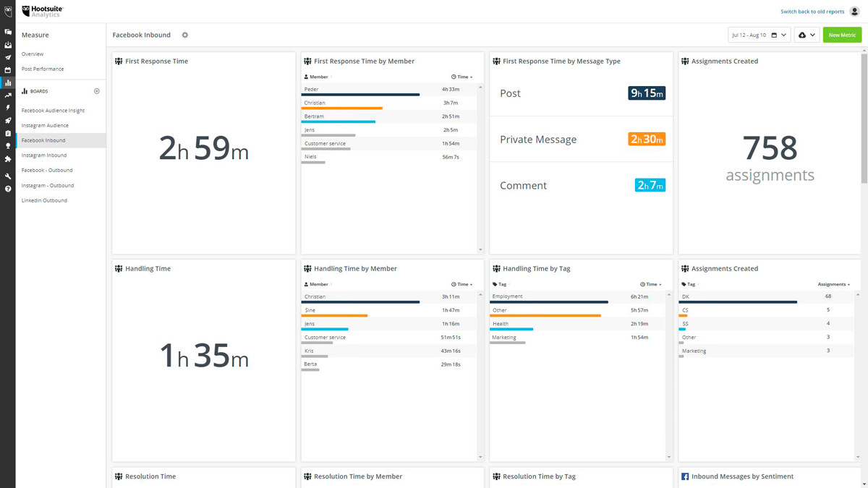
Task: Click the Hootsuite owl logo in sidebar
Action: pos(8,11)
